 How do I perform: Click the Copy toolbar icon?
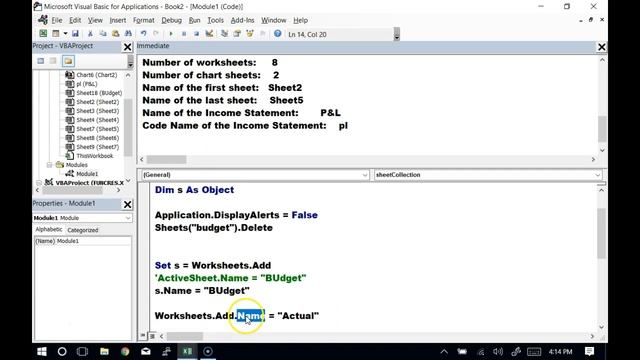103,34
